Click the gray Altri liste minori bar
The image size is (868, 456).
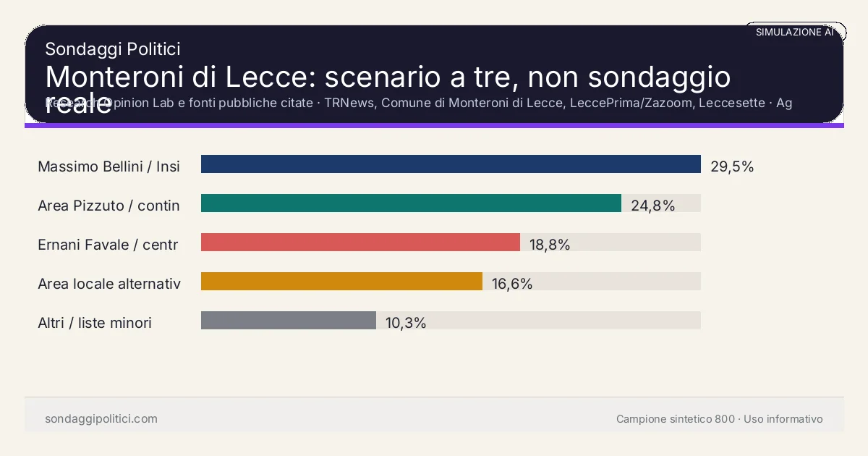click(x=289, y=321)
